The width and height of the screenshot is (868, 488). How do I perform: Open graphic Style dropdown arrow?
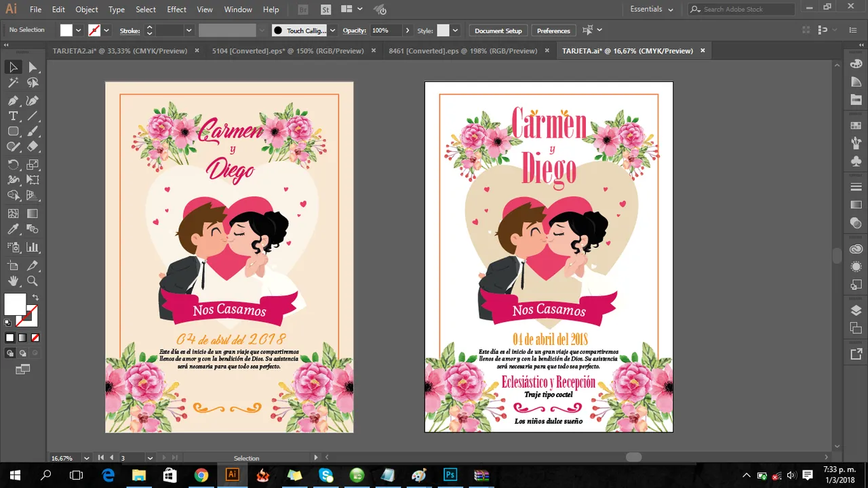455,30
